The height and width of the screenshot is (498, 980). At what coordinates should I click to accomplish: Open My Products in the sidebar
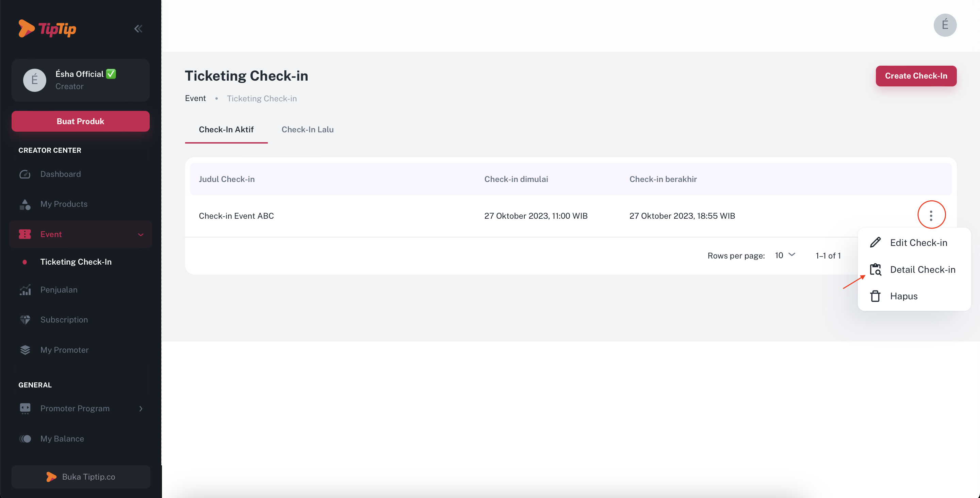64,204
